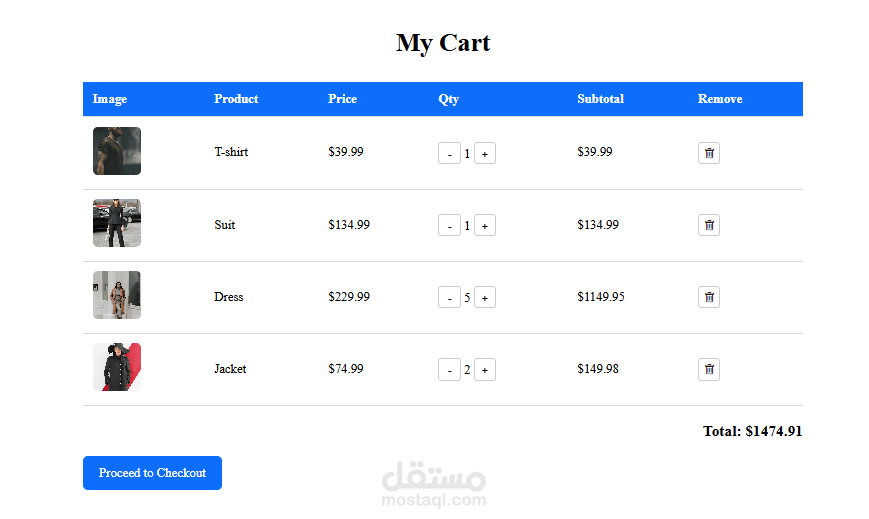This screenshot has width=869, height=519.
Task: Reduce the Dress quantity by one
Action: (x=449, y=297)
